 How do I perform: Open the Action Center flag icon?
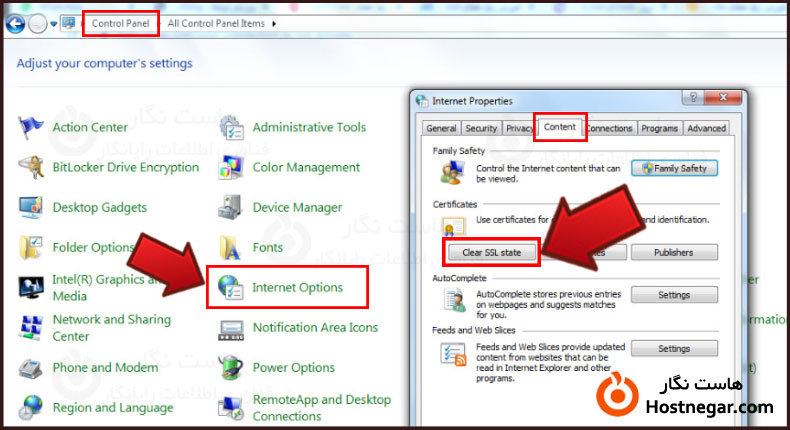coord(33,128)
